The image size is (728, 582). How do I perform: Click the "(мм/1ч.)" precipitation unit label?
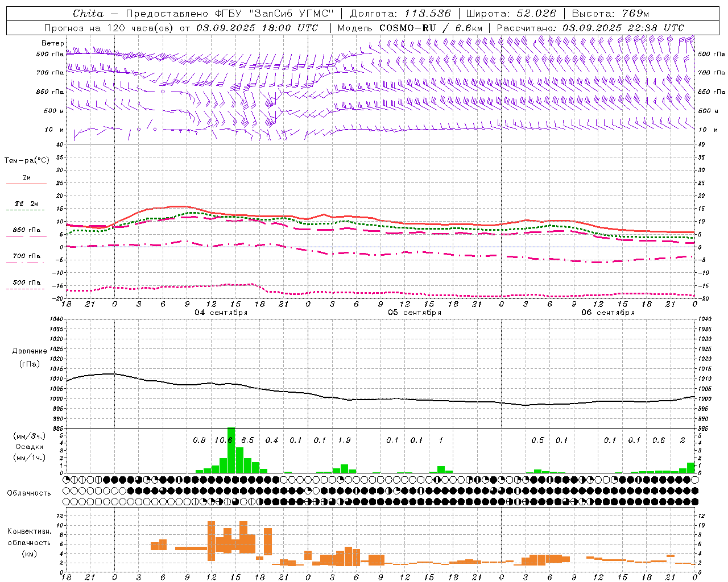pos(30,458)
